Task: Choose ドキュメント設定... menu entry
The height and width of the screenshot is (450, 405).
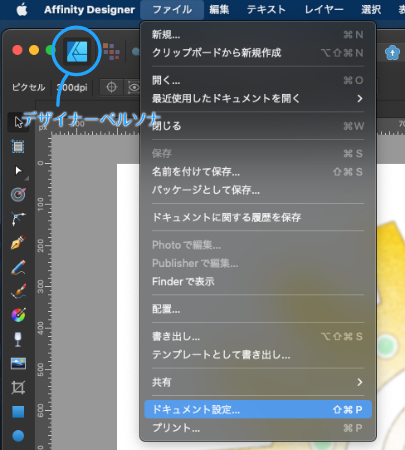Action: (x=258, y=409)
